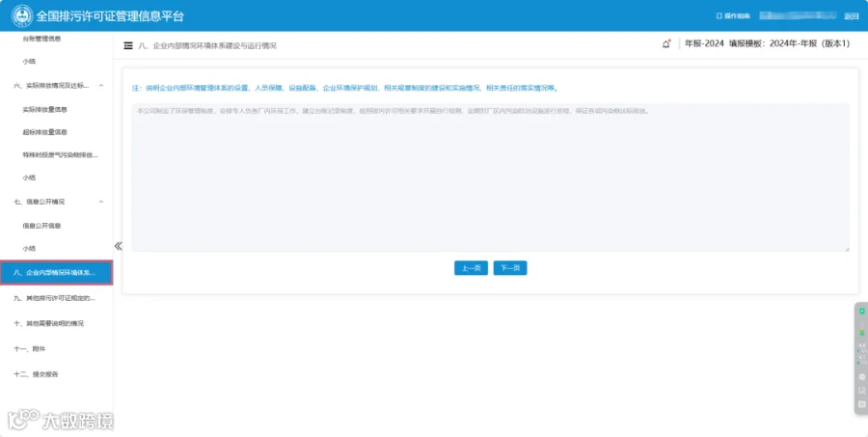The height and width of the screenshot is (437, 868).
Task: Click the 全国排污许可证管理信息平台 title text
Action: point(110,16)
